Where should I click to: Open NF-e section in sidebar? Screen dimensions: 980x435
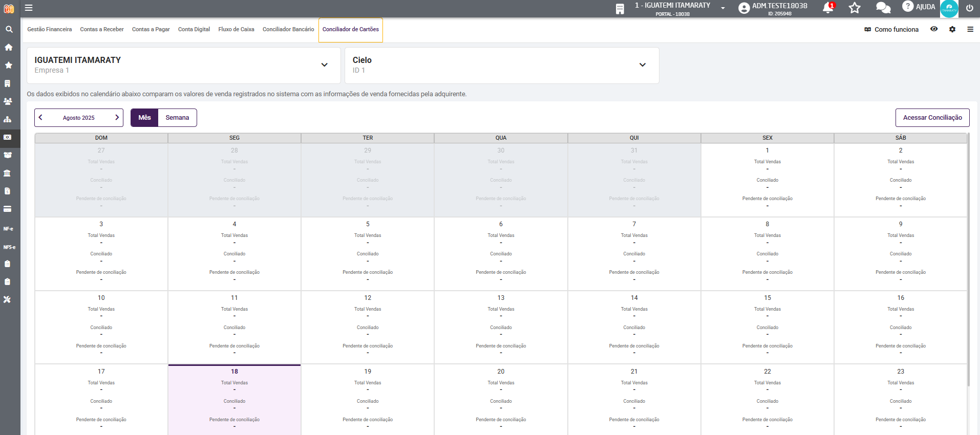(9, 229)
